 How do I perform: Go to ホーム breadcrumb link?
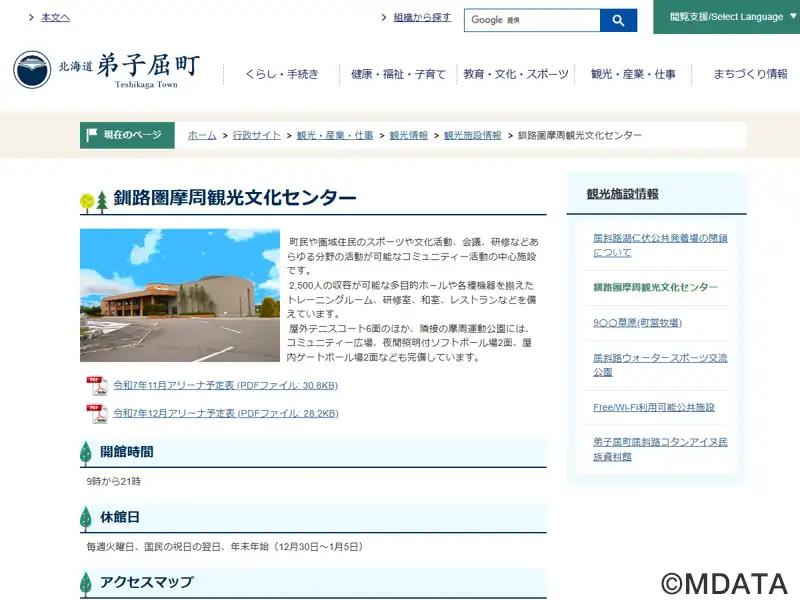pyautogui.click(x=202, y=135)
